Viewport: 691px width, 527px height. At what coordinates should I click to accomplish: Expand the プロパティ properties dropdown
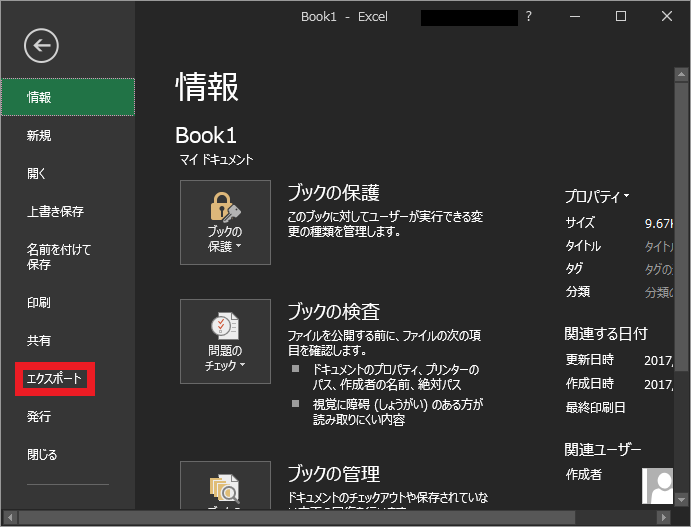pos(597,196)
